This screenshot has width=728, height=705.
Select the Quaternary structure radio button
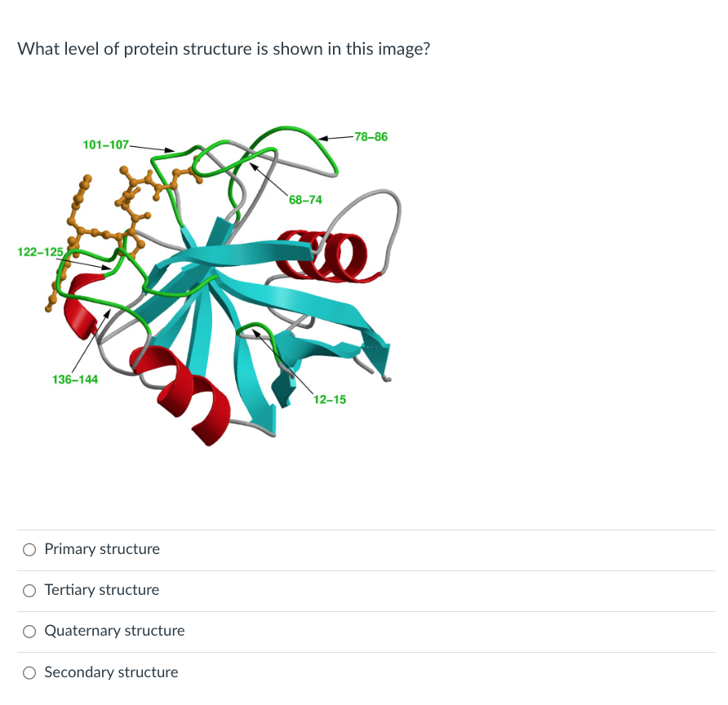(x=29, y=631)
